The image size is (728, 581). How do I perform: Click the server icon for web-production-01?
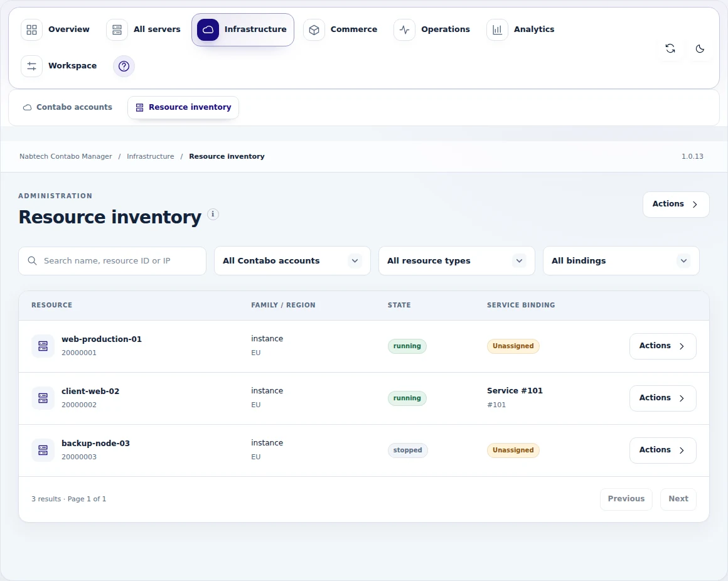pyautogui.click(x=43, y=346)
